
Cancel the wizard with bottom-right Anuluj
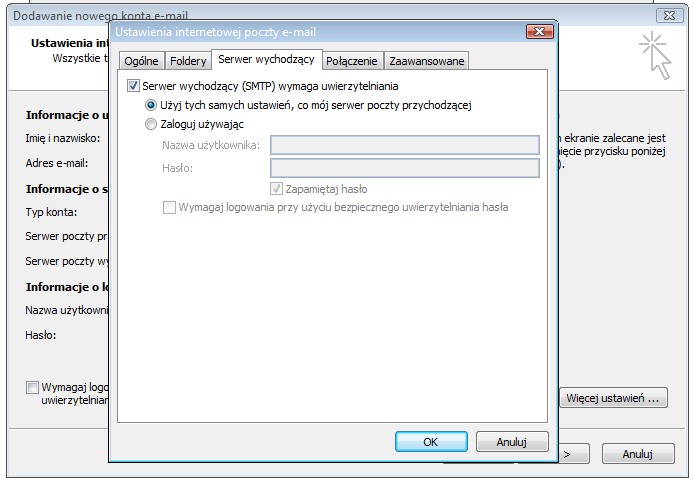(637, 453)
